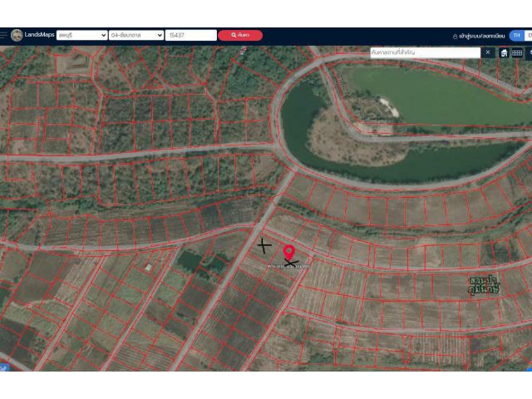Focus the important place search box

click(x=425, y=52)
